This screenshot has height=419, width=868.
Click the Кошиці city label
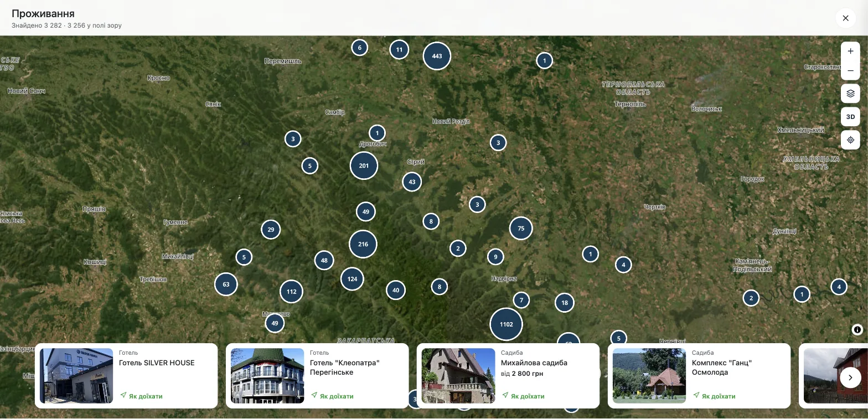(95, 262)
